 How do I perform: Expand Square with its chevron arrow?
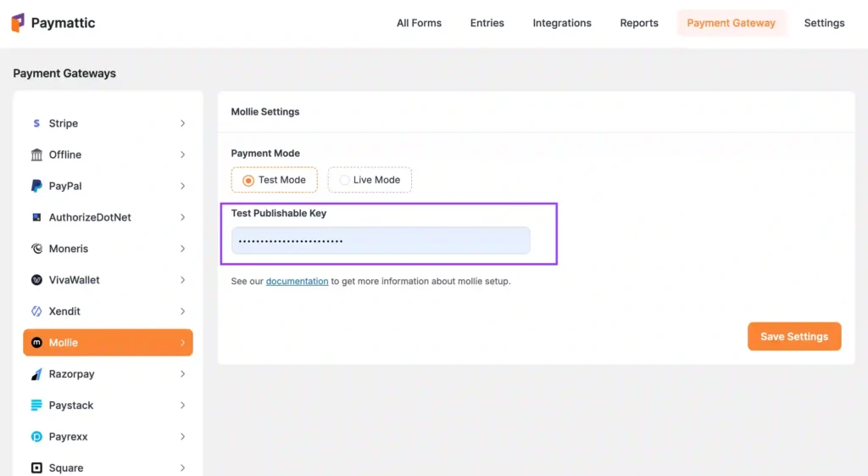183,468
